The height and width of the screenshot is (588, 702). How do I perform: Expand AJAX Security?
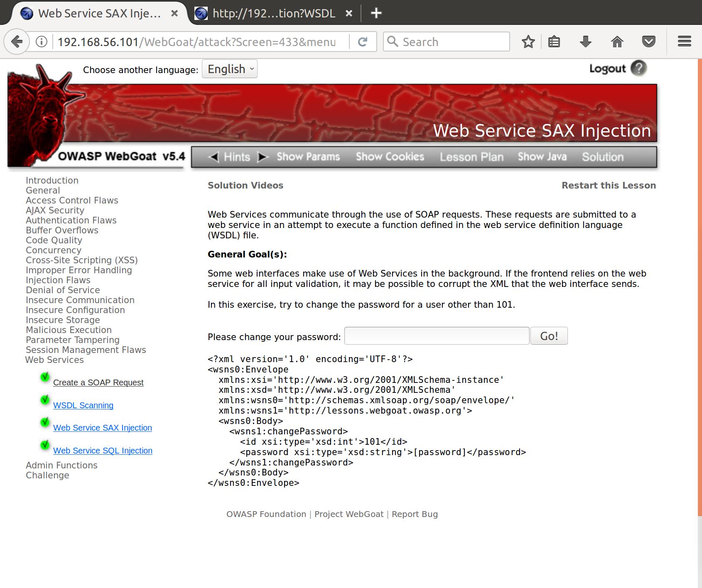[55, 211]
